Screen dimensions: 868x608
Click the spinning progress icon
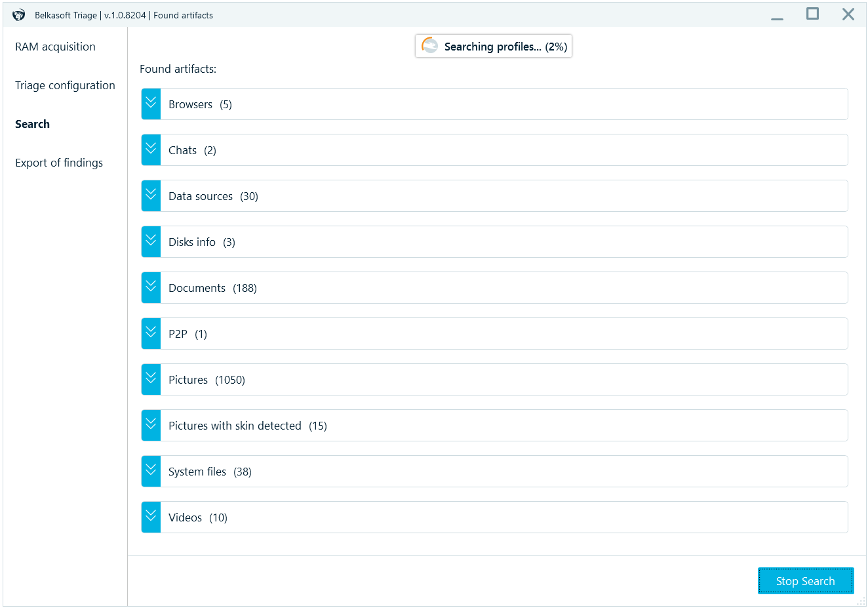[430, 46]
